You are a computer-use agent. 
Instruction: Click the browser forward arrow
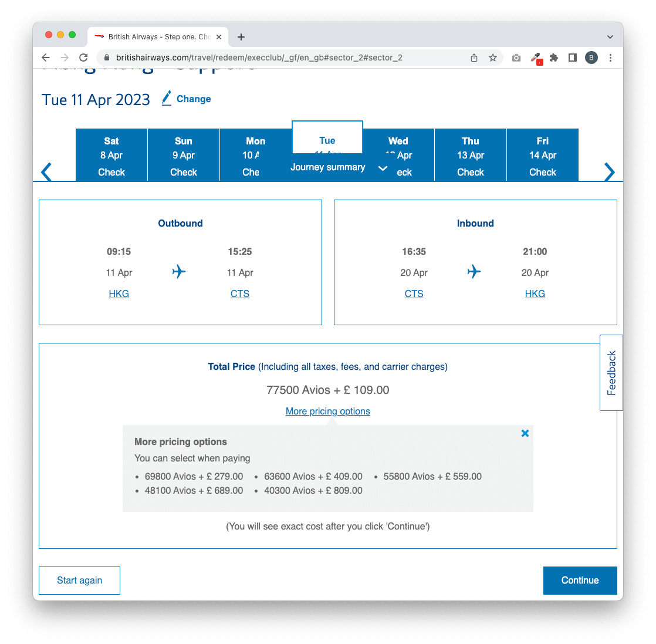(x=65, y=58)
